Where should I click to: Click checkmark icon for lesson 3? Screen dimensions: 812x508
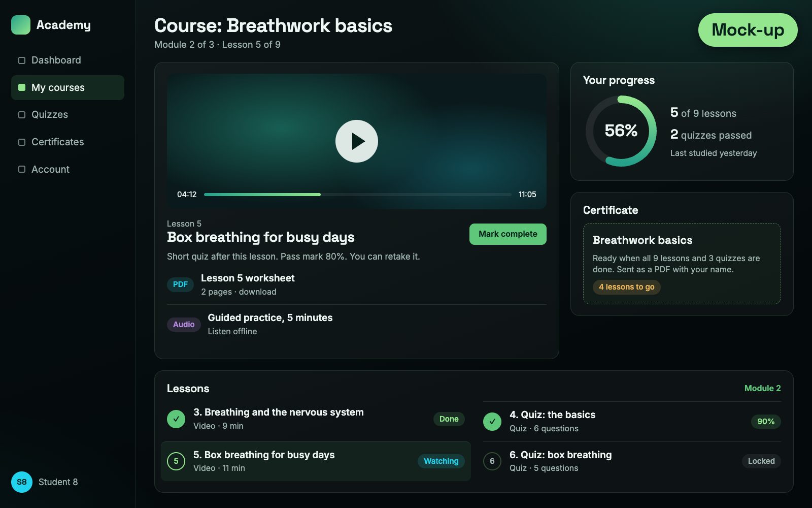pyautogui.click(x=176, y=419)
